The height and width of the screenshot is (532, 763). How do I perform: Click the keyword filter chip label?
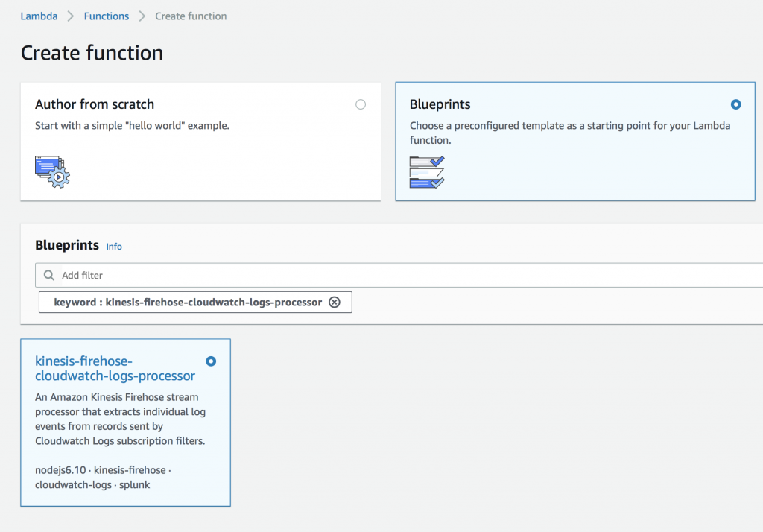click(188, 302)
